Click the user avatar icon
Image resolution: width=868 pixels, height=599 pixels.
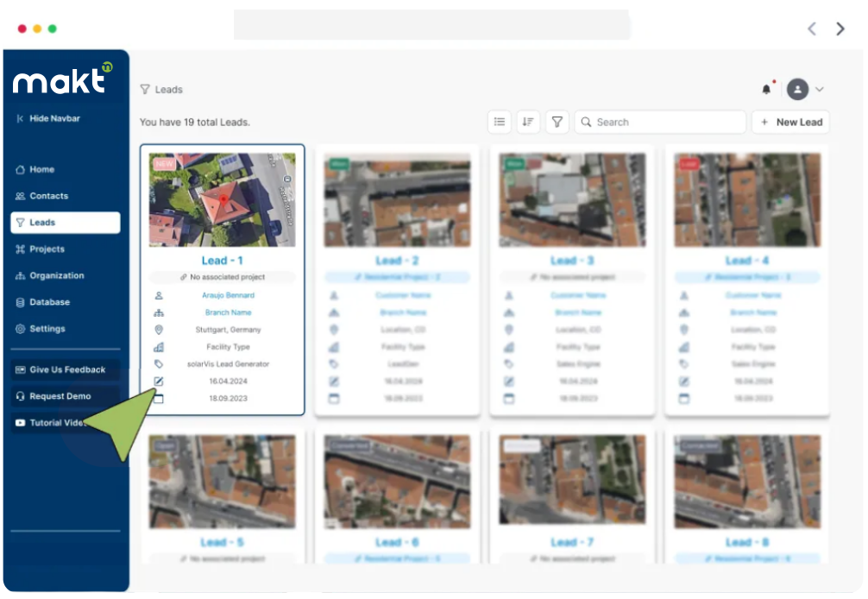[797, 89]
